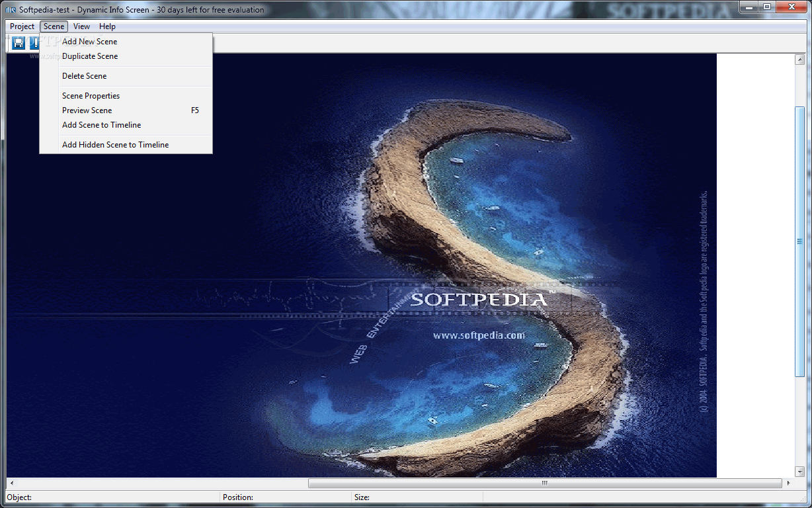Click the Save floppy disk toolbar icon
The image size is (812, 508).
point(19,43)
